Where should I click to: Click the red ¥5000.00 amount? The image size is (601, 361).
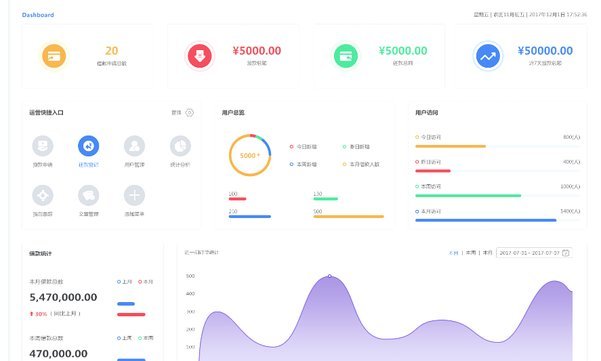coord(257,51)
